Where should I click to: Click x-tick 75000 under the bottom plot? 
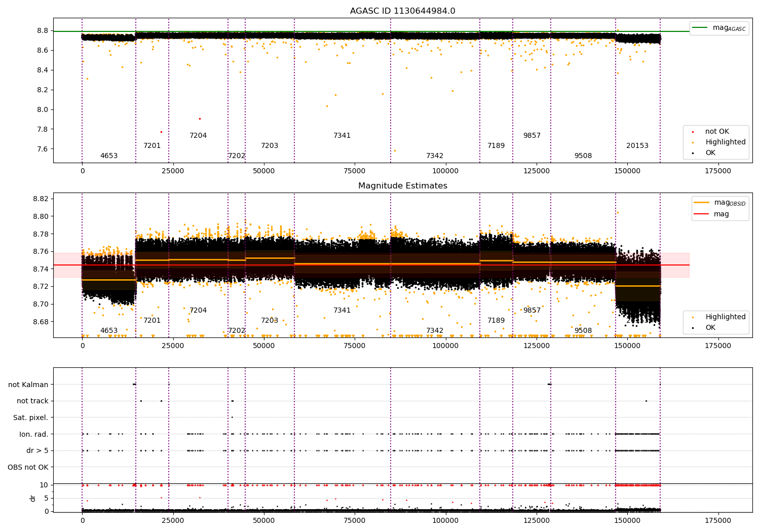point(355,521)
